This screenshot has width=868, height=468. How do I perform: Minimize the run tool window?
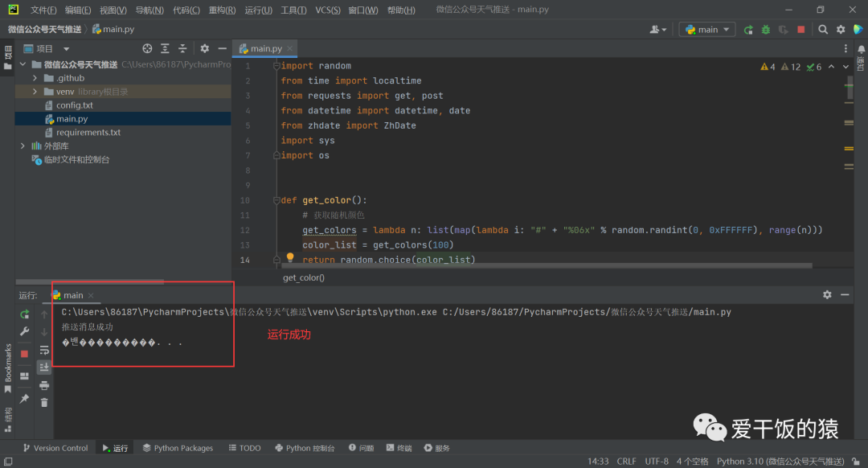coord(845,294)
